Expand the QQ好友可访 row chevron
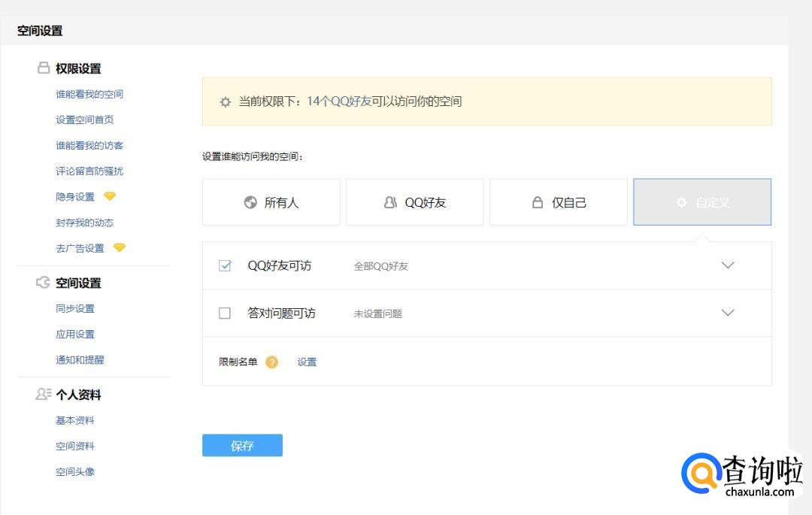 (728, 265)
